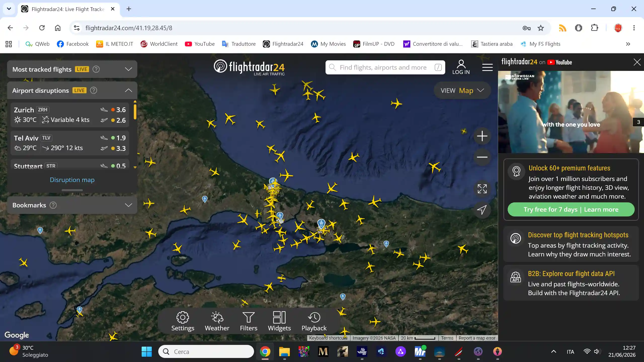Open the taskbar clock and date
This screenshot has height=362, width=644.
(x=622, y=351)
